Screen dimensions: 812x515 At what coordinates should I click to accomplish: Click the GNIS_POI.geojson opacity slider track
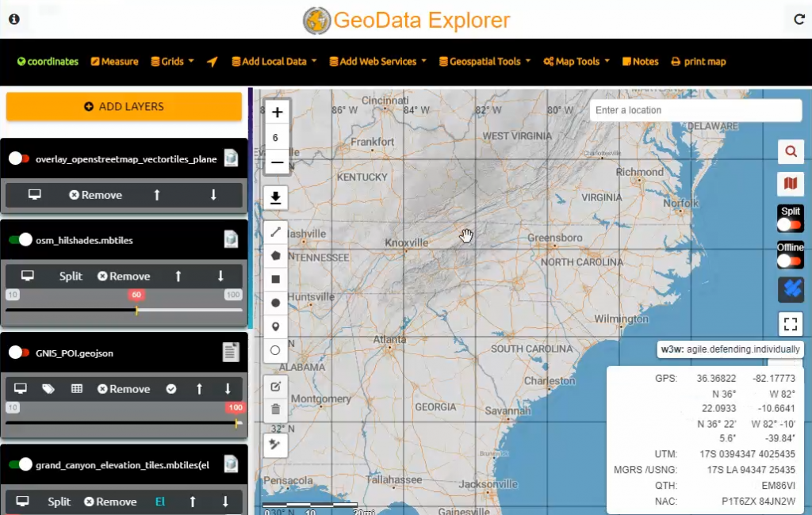pos(124,423)
